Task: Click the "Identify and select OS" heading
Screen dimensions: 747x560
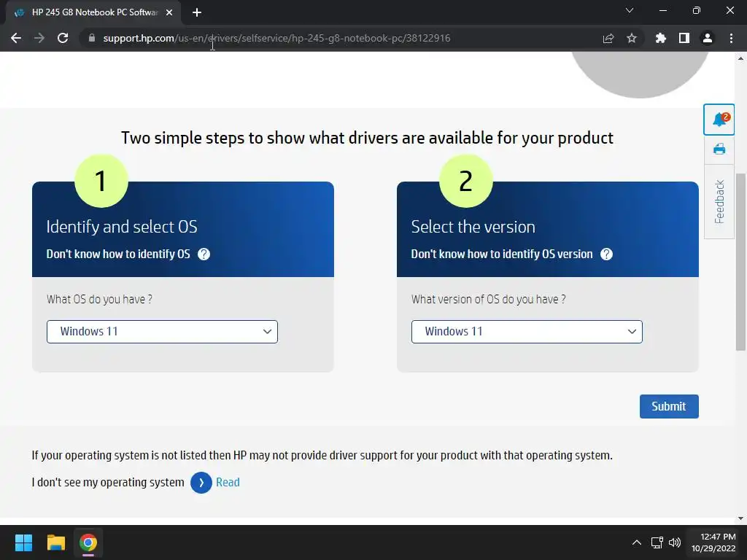Action: (122, 227)
